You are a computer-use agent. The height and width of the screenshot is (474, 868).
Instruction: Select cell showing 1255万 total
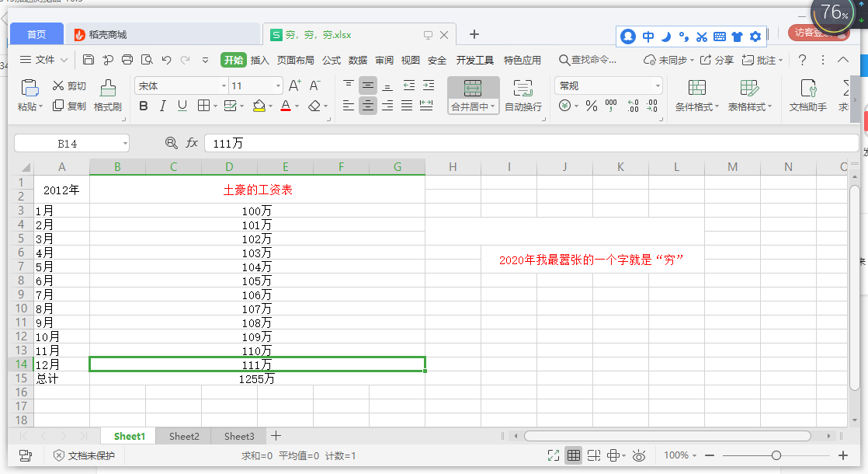pos(257,378)
